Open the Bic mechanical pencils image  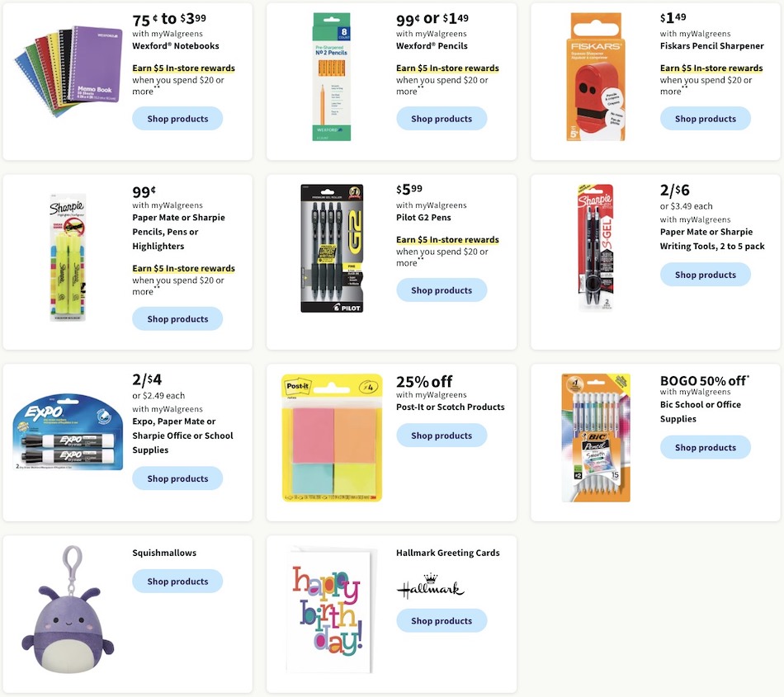pyautogui.click(x=596, y=438)
